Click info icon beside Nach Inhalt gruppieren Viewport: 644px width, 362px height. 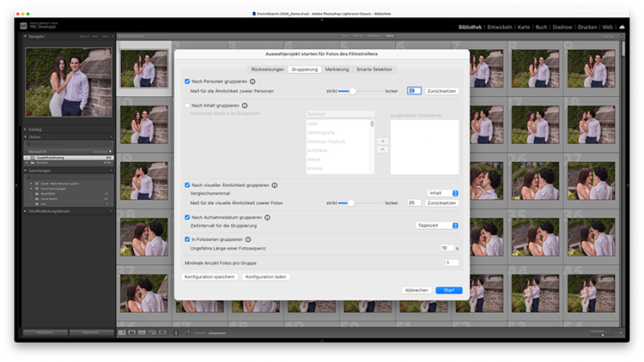(x=245, y=105)
